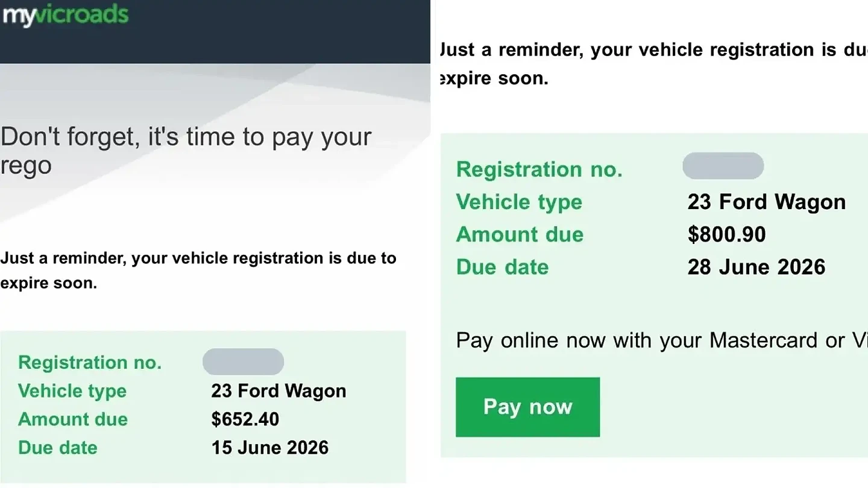This screenshot has width=868, height=488.
Task: Click the reminder sentence below the rego heading
Action: click(198, 271)
